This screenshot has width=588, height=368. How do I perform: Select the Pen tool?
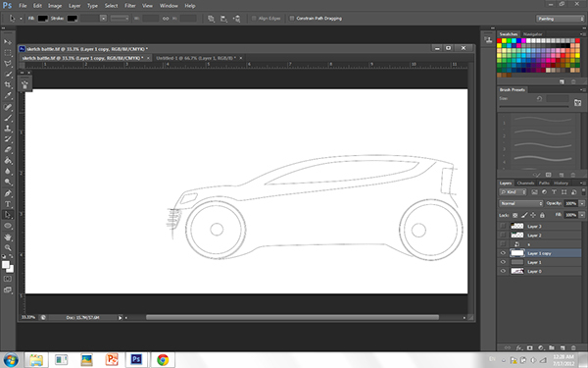click(8, 193)
